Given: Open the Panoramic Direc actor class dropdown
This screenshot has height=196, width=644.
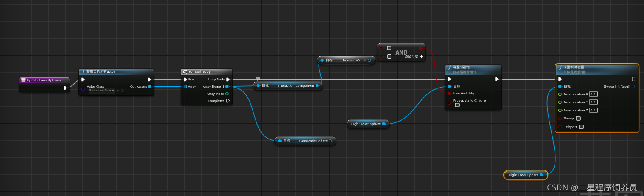Looking at the screenshot, I should tap(102, 91).
